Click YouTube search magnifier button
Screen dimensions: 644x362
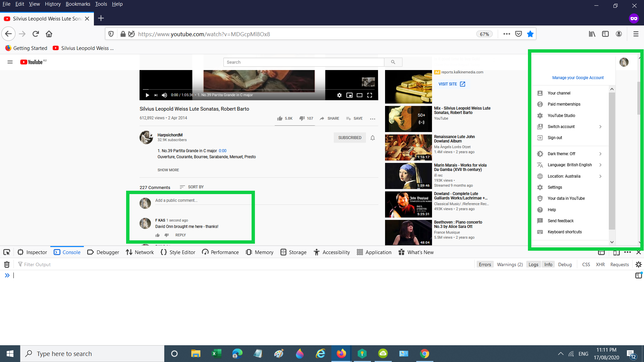(393, 62)
